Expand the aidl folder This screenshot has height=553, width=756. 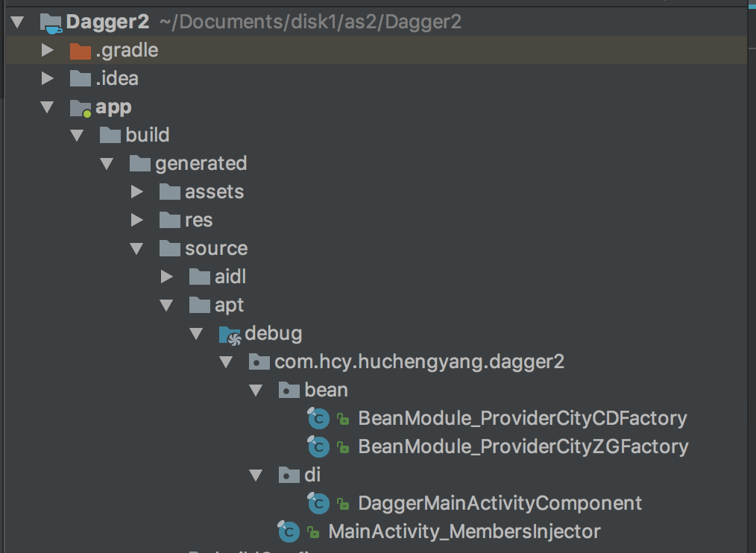pos(166,277)
